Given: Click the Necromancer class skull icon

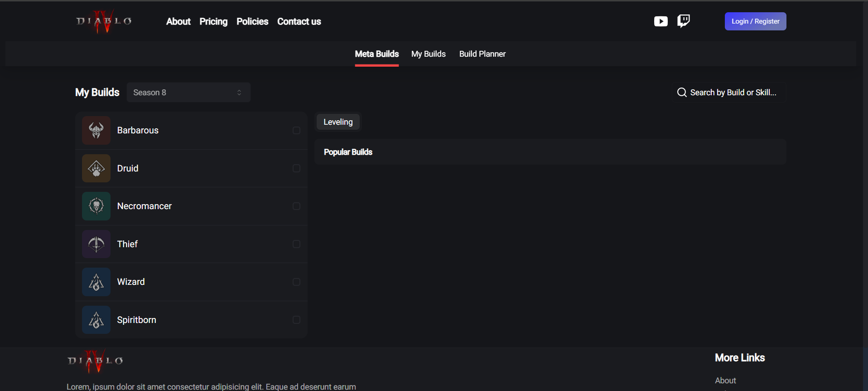Looking at the screenshot, I should [x=96, y=206].
